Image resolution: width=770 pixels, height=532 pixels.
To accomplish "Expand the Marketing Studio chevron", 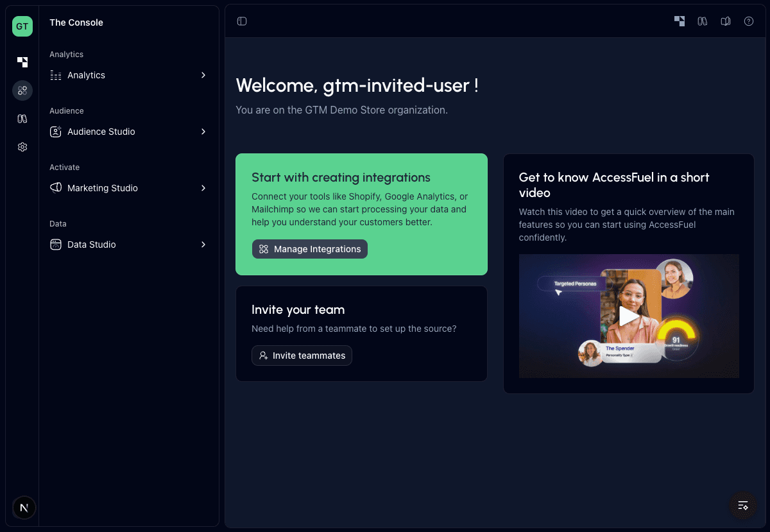I will 203,188.
